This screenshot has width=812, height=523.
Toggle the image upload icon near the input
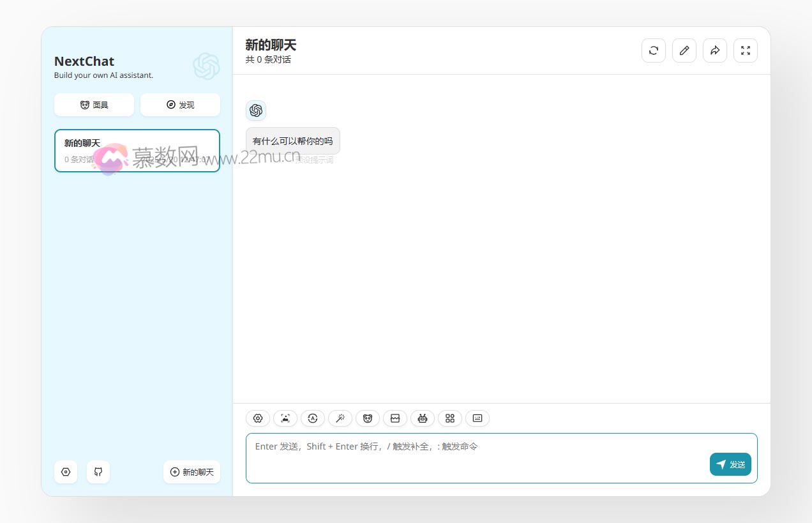point(285,418)
